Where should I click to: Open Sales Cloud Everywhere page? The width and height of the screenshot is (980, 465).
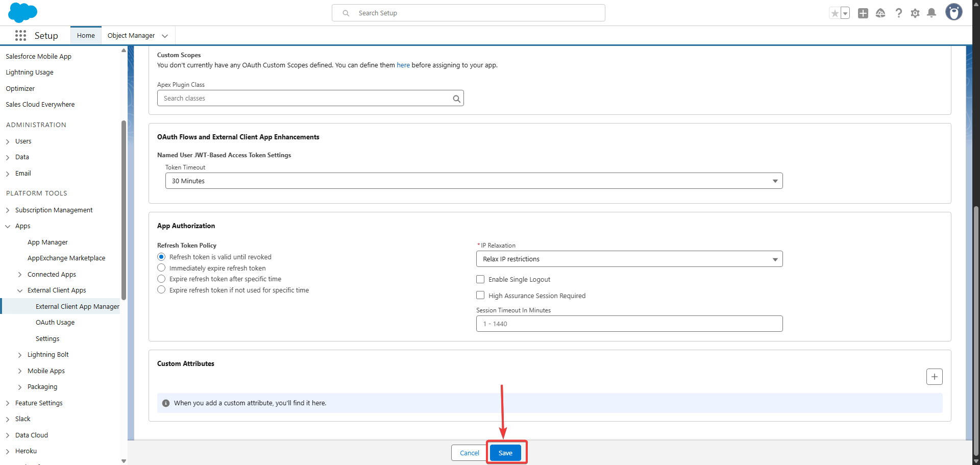(x=40, y=104)
